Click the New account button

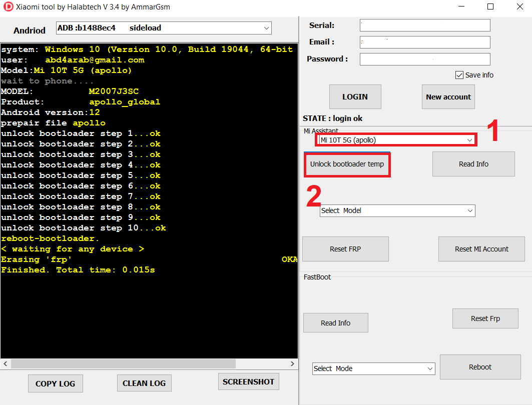click(x=448, y=97)
